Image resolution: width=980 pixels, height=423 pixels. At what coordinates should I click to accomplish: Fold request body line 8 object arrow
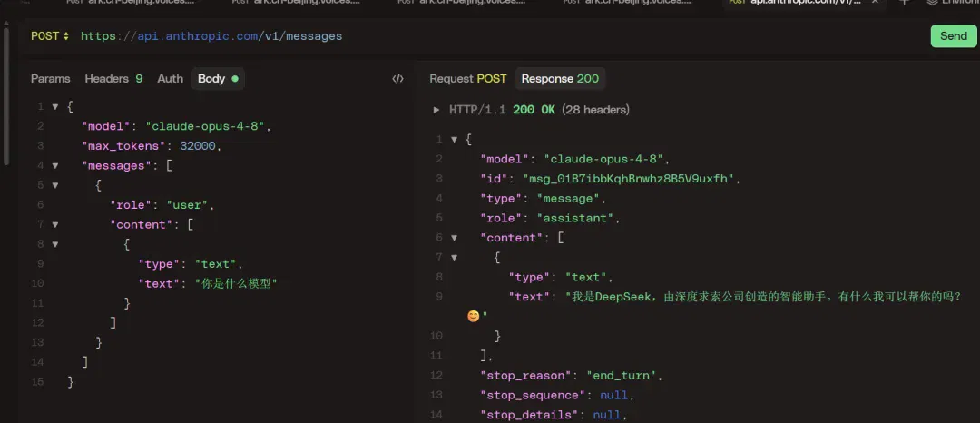(x=55, y=244)
